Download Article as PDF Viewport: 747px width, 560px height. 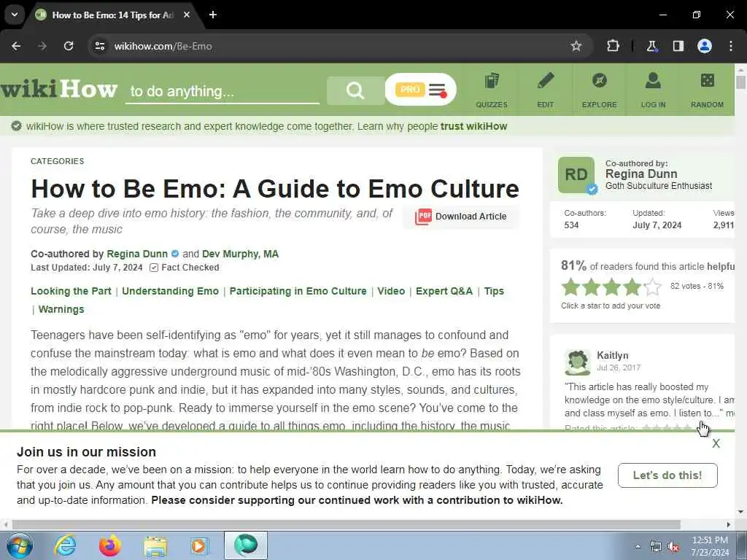461,216
